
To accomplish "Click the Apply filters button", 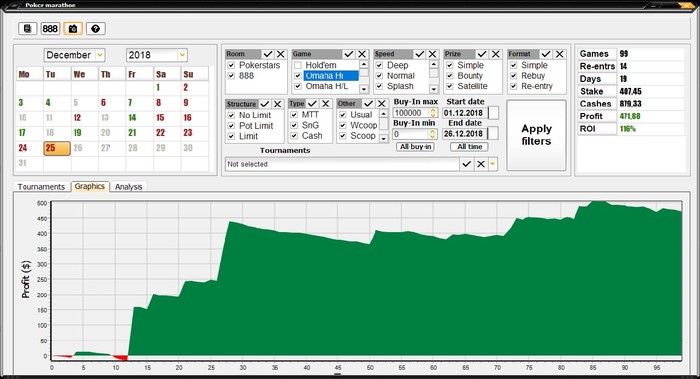I will (x=536, y=135).
